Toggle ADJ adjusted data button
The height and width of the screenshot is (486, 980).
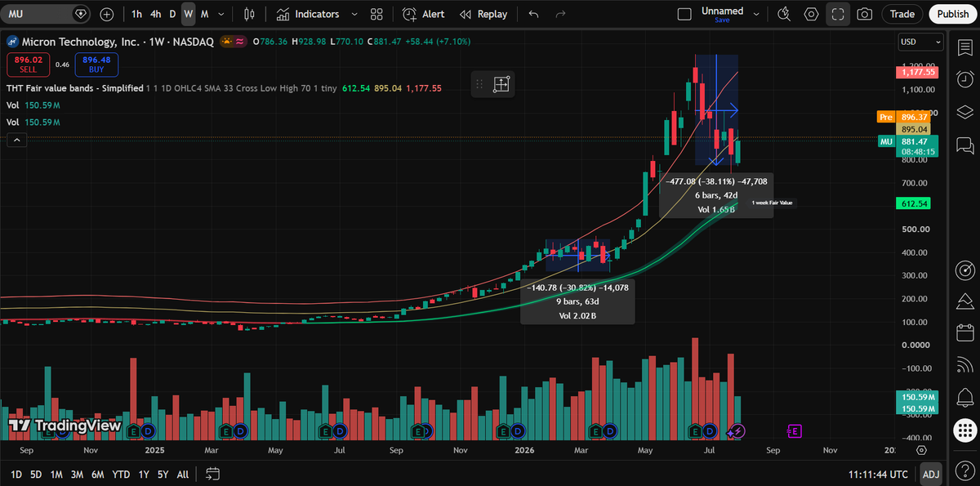(931, 474)
